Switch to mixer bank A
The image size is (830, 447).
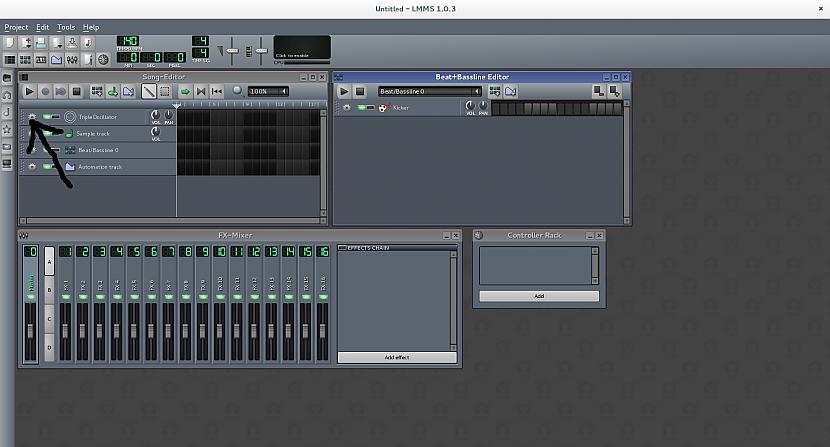pyautogui.click(x=49, y=261)
